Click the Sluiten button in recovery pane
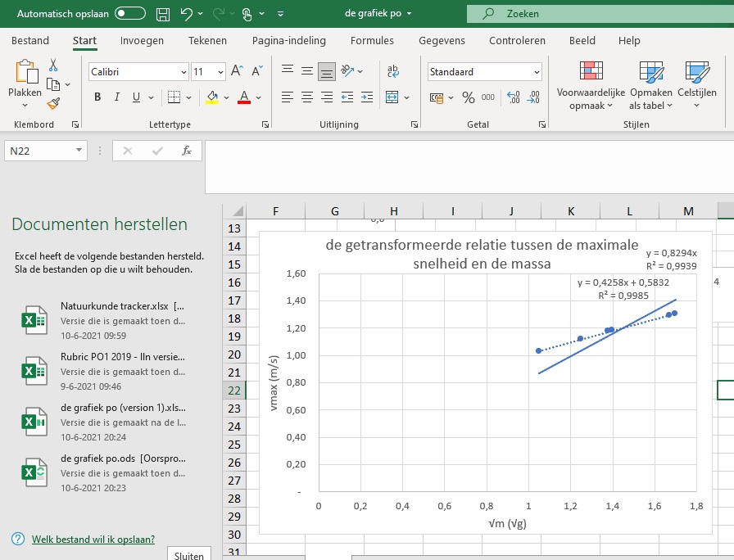Screen dimensions: 734x560 [x=189, y=554]
